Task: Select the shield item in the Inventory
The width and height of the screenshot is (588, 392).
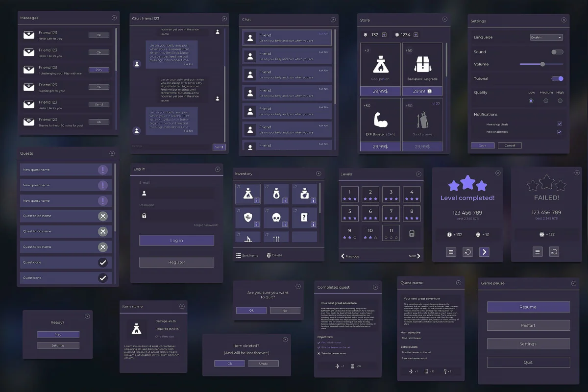Action: 248,217
